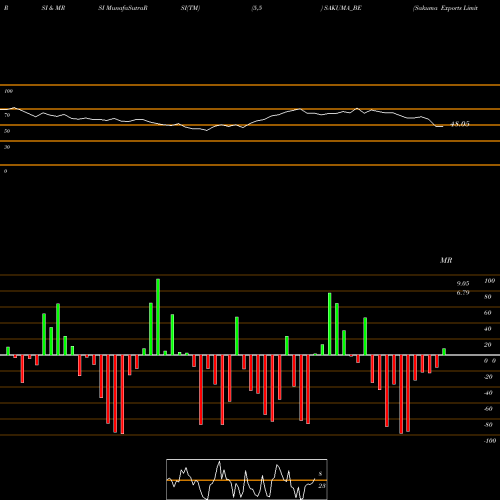
Task: Click the '80' label on MR axis
Action: [488, 297]
